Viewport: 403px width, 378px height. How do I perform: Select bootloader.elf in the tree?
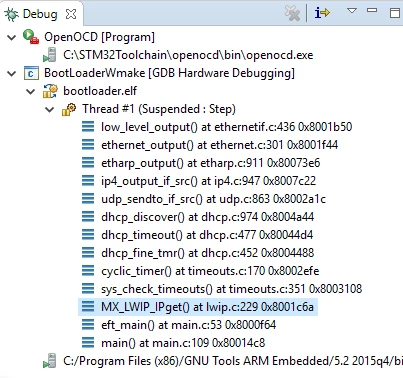click(x=100, y=91)
